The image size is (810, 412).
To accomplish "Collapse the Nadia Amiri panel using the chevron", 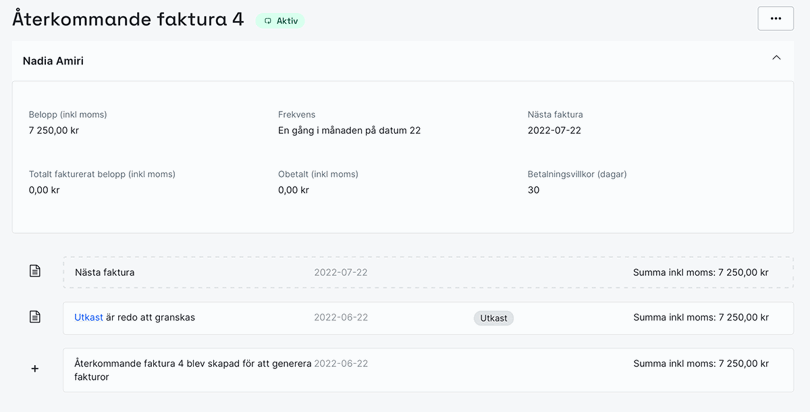I will [776, 58].
